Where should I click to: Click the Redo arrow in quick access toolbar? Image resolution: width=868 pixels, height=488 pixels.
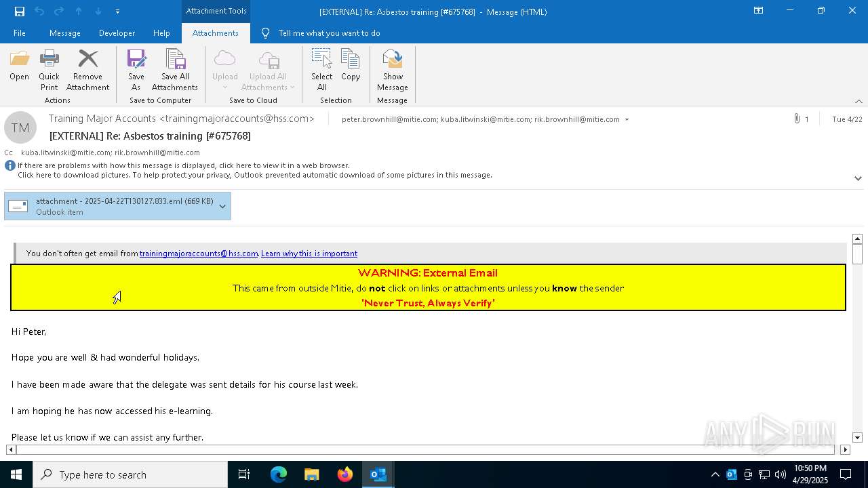59,11
